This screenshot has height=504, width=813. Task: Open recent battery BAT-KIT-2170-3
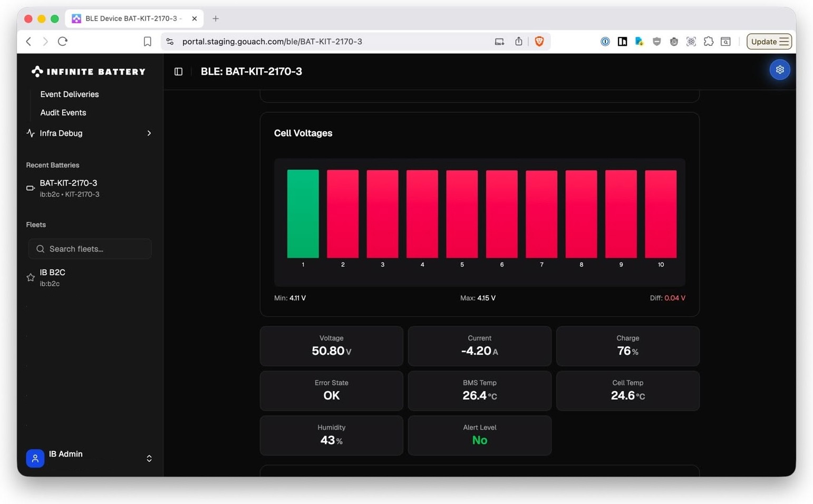[90, 188]
